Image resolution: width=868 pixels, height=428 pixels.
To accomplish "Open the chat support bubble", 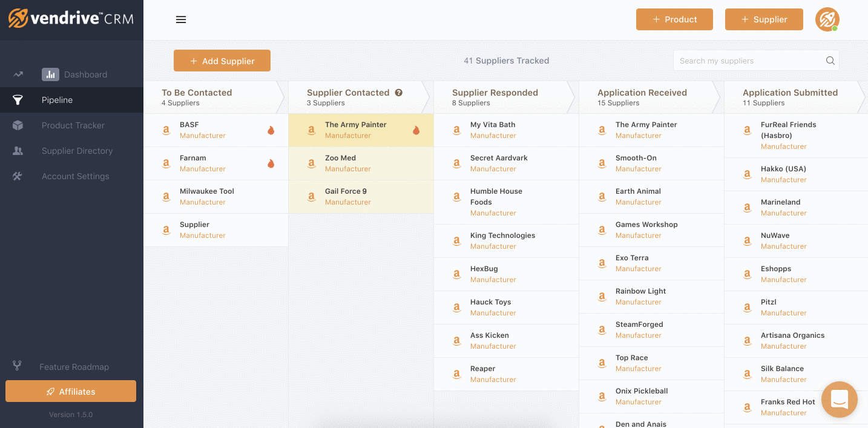I will pos(839,399).
